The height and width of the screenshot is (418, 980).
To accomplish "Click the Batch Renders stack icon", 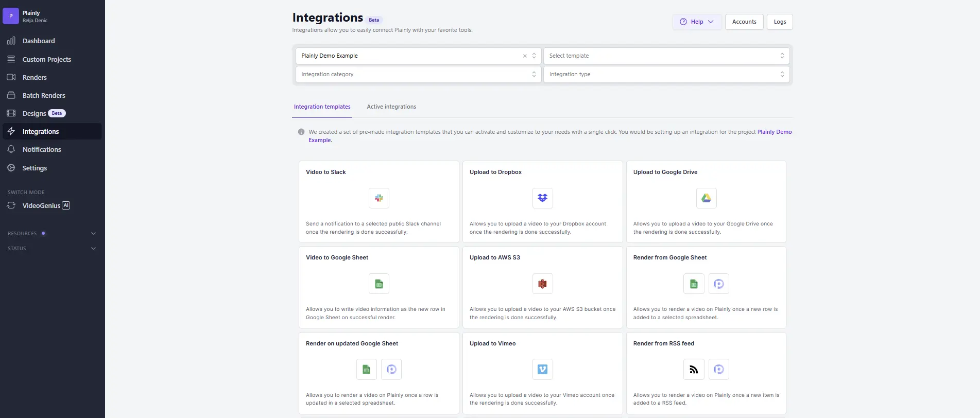I will click(11, 95).
